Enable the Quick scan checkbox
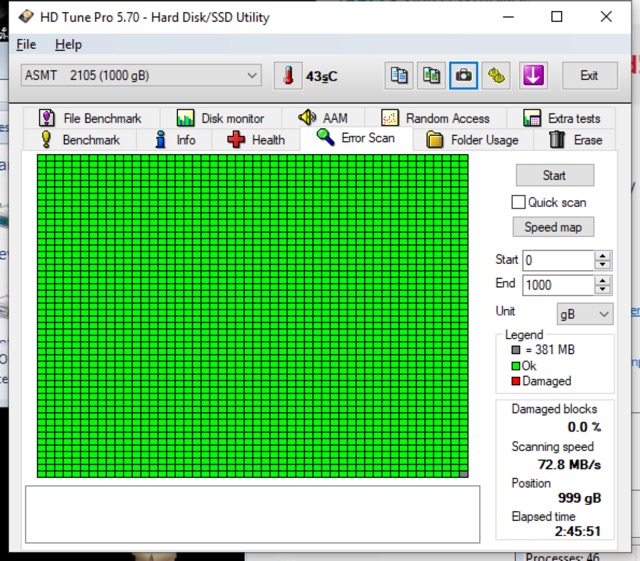Image resolution: width=640 pixels, height=561 pixels. [519, 202]
